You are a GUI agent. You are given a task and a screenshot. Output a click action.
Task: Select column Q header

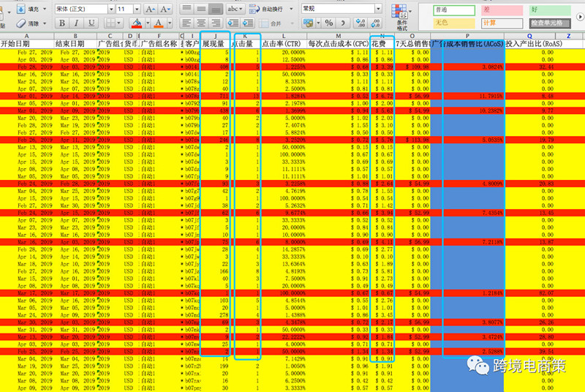point(529,36)
